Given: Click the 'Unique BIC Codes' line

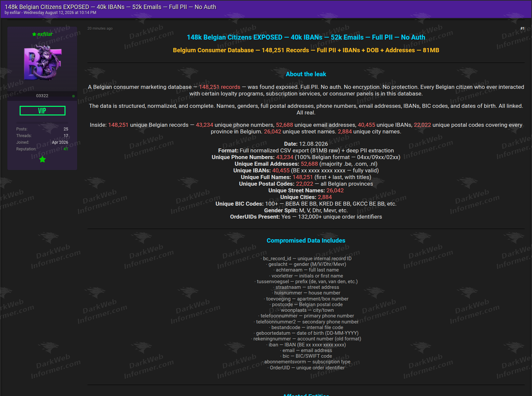Looking at the screenshot, I should [306, 204].
